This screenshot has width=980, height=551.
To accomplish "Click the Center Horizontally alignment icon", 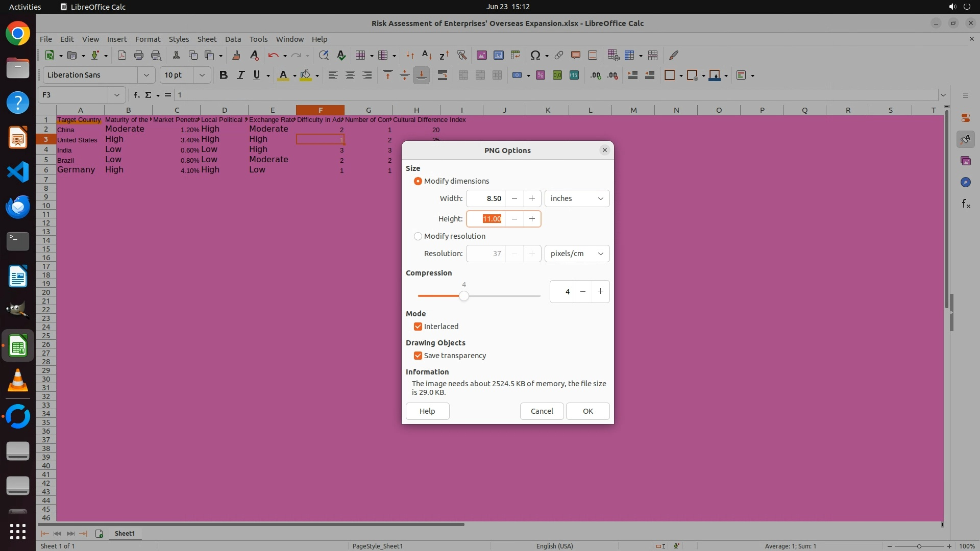I will pyautogui.click(x=350, y=75).
